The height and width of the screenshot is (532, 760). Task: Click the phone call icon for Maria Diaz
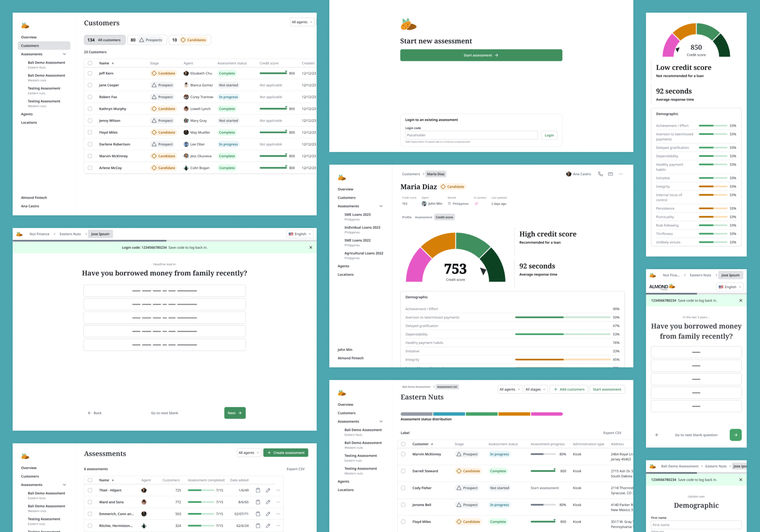600,174
